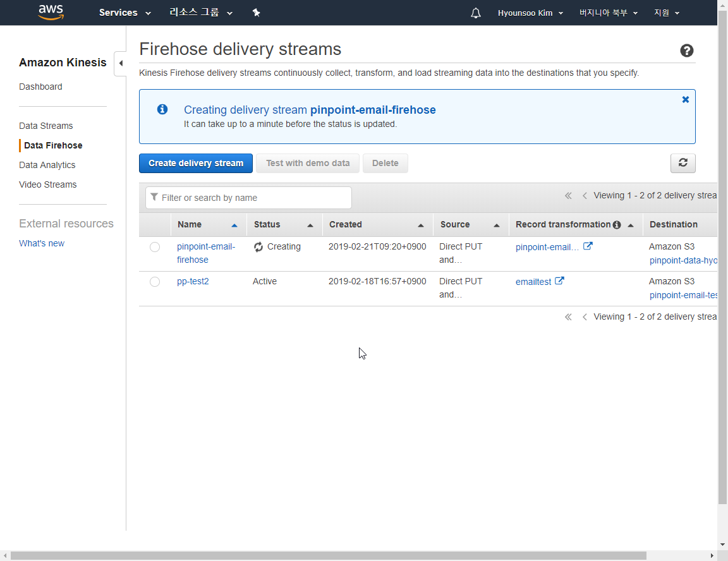The image size is (728, 561).
Task: Open the 지원 support menu
Action: pyautogui.click(x=666, y=13)
